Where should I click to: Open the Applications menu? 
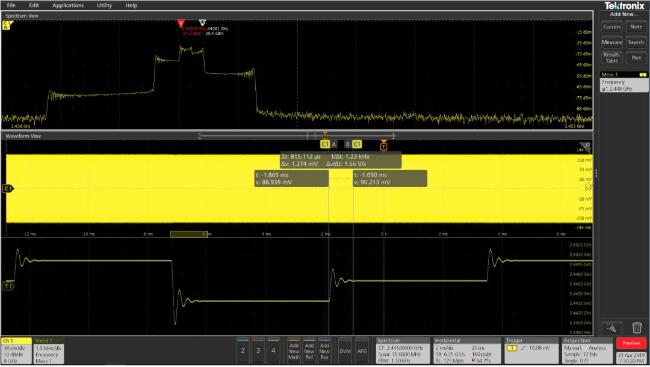coord(68,5)
